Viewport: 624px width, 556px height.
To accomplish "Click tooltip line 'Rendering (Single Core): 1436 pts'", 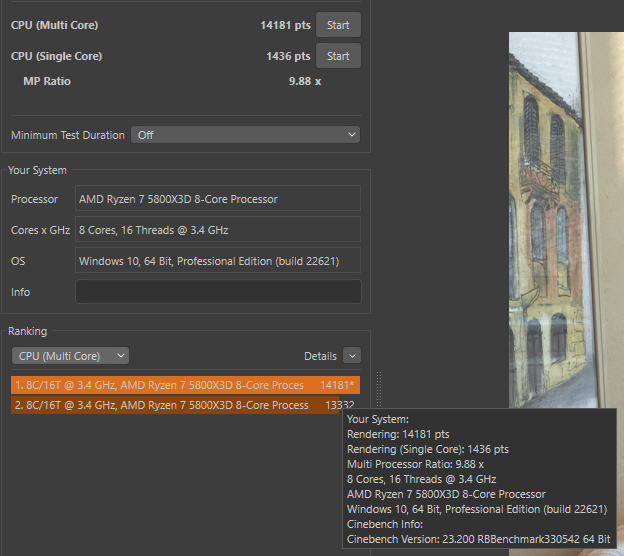I will tap(428, 449).
